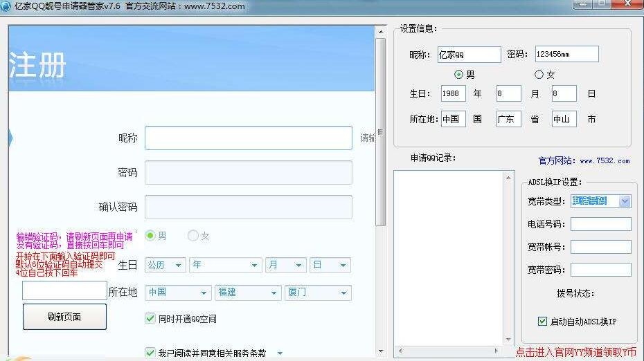Open the 厦门 city dropdown
Screen dimensions: 644x361
tap(318, 293)
